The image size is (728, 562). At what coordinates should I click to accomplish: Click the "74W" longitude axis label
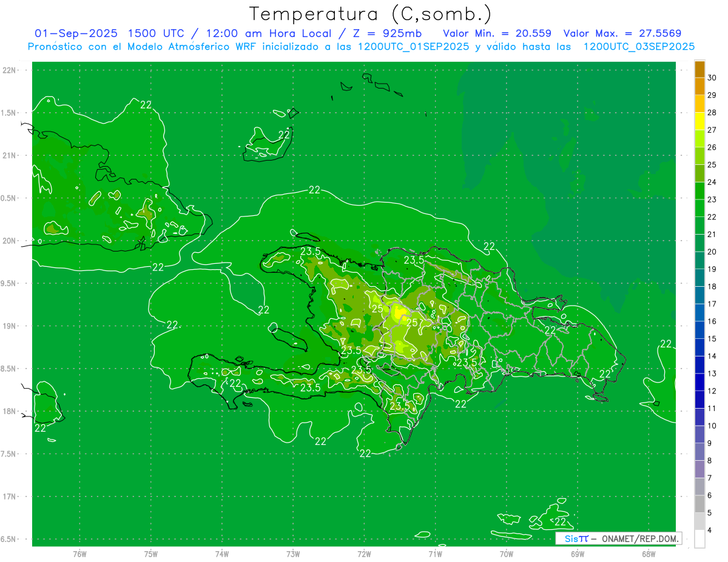coord(222,554)
